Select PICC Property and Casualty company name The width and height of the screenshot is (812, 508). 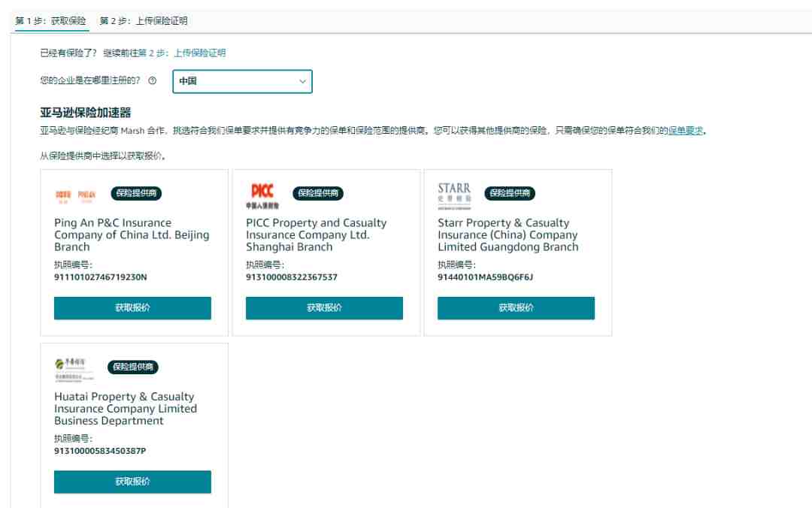(317, 234)
